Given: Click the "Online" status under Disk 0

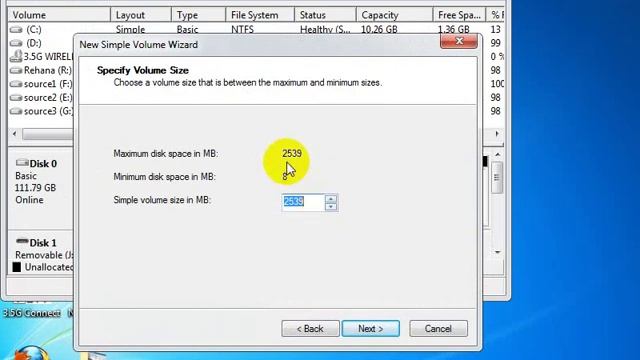Looking at the screenshot, I should (29, 200).
